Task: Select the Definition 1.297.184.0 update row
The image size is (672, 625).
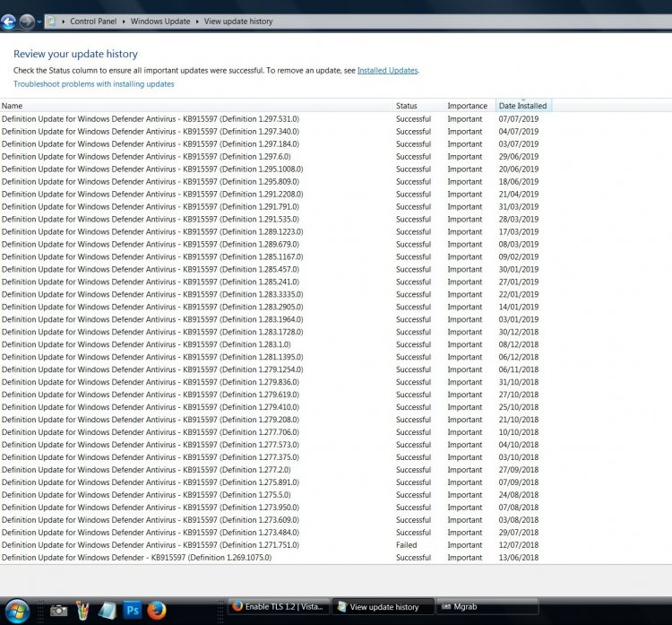Action: coord(276,143)
